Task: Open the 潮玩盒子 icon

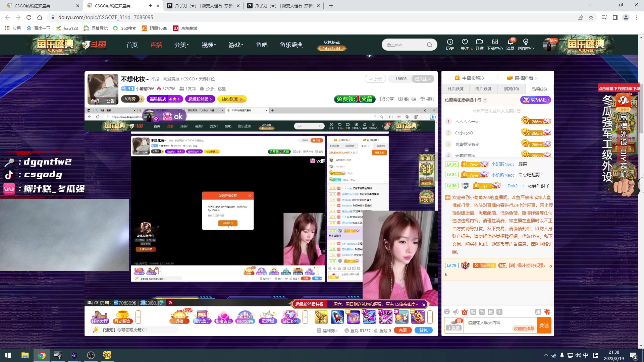Action: click(202, 317)
